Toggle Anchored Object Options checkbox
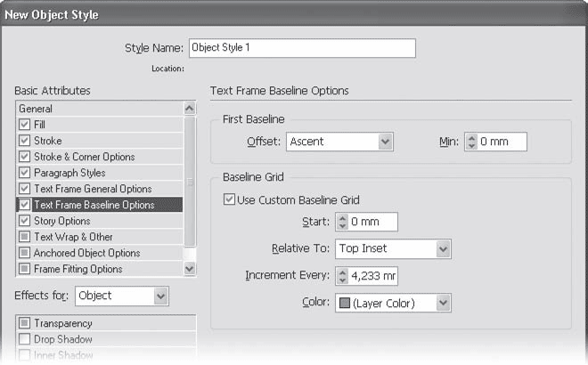The width and height of the screenshot is (588, 365). [24, 253]
